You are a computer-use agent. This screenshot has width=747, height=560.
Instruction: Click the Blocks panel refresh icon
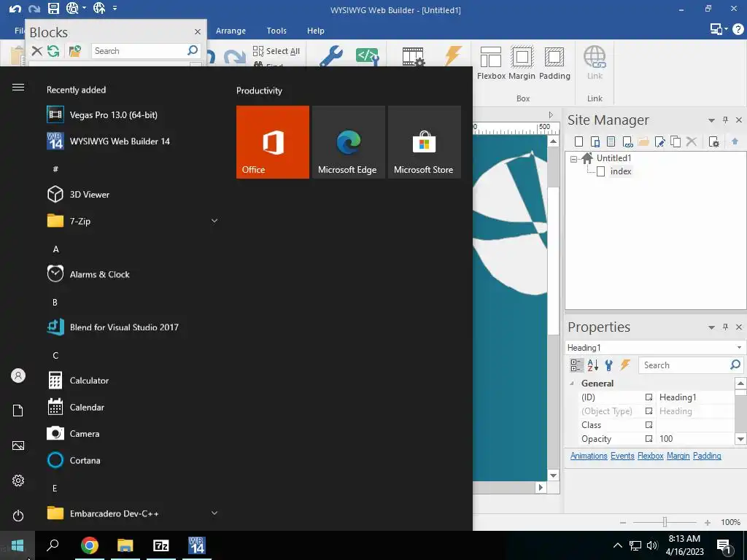click(53, 51)
